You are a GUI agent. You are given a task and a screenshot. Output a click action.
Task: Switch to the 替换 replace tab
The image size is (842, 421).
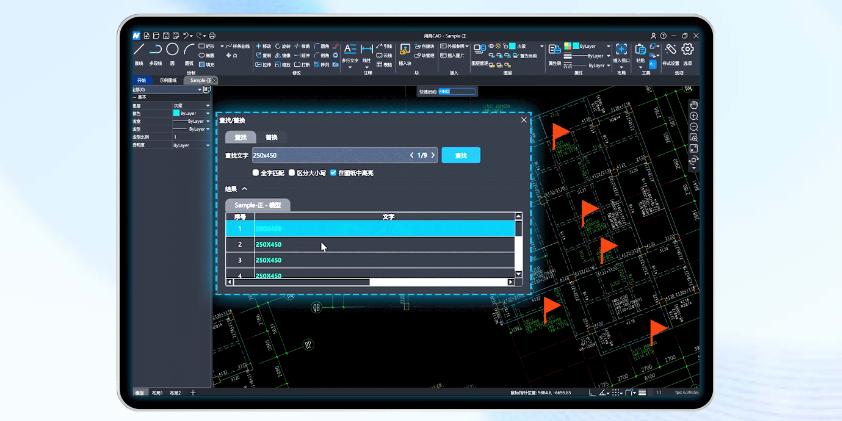pos(271,136)
